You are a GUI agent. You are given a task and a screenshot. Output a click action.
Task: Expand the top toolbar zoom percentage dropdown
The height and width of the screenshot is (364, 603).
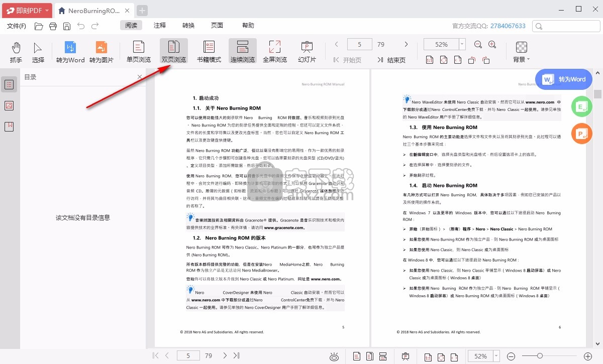pyautogui.click(x=462, y=45)
